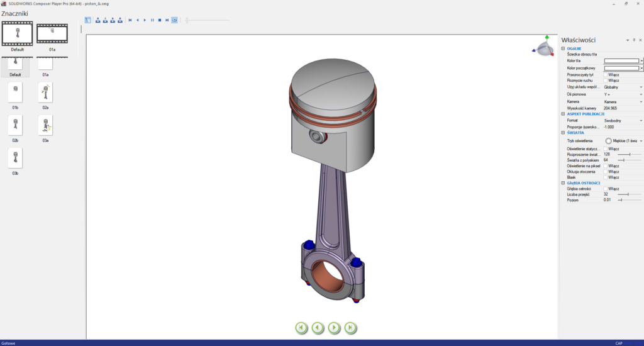644x346 pixels.
Task: Rewind to start using the toolbar icon
Action: (130, 20)
